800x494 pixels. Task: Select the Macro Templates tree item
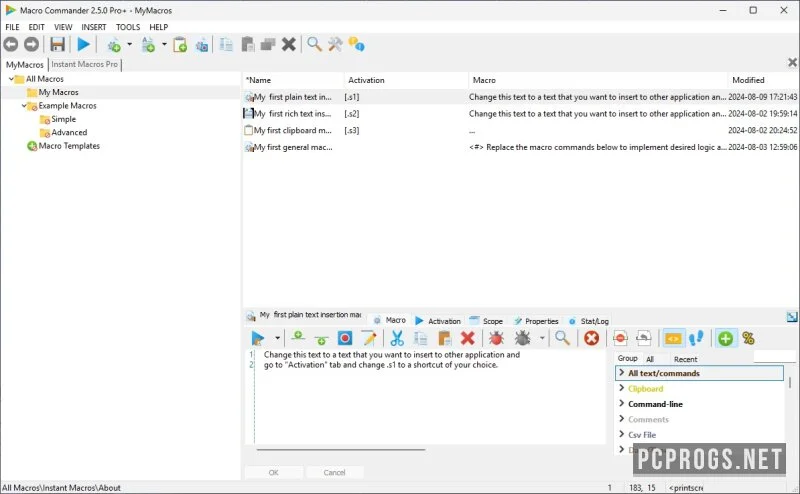tap(63, 146)
